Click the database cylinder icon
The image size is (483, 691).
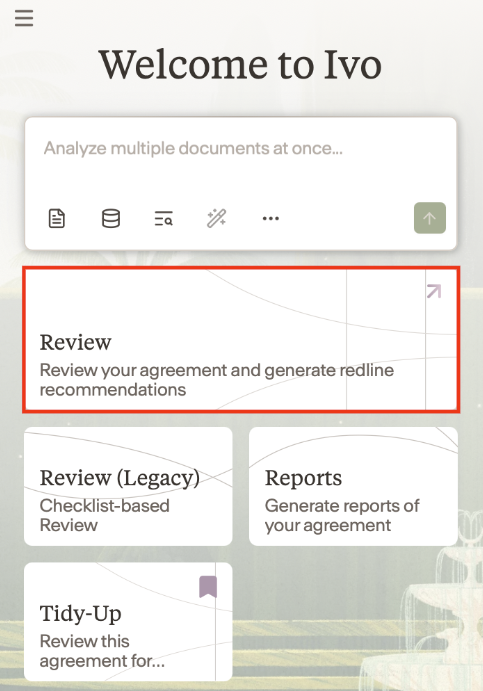[111, 218]
